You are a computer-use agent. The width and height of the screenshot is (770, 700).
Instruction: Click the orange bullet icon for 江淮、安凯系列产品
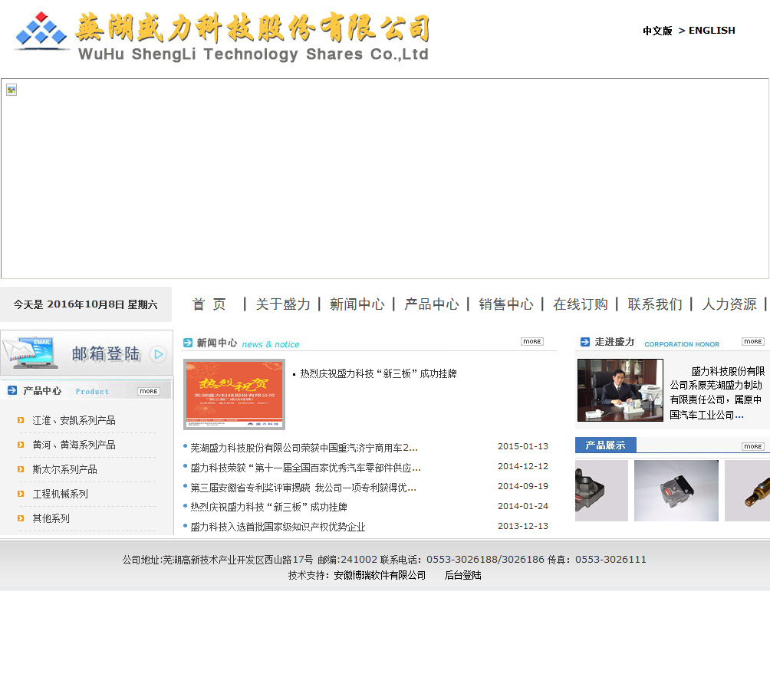click(x=21, y=420)
